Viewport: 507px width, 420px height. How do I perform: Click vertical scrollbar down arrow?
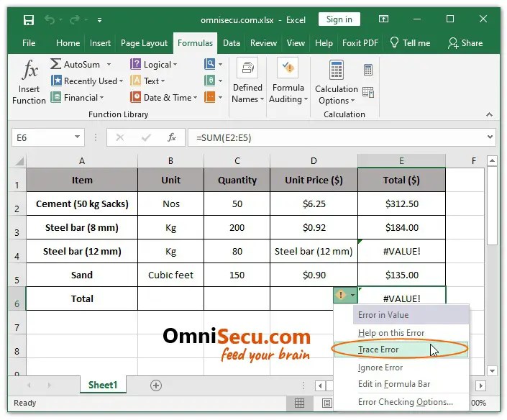[x=492, y=370]
